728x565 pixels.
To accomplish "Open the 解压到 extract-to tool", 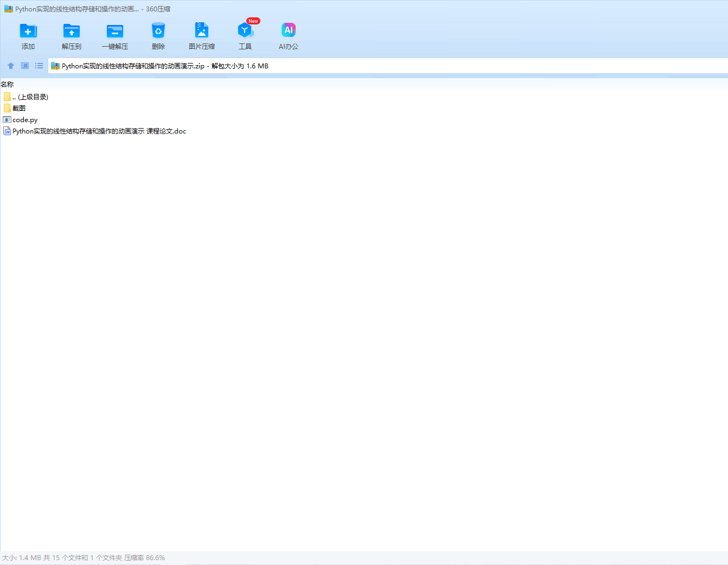I will coord(72,31).
